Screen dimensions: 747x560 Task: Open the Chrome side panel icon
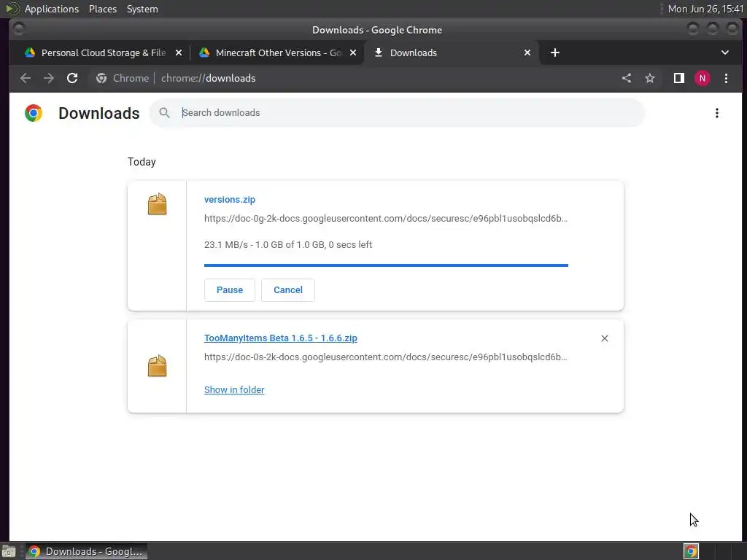coord(679,78)
